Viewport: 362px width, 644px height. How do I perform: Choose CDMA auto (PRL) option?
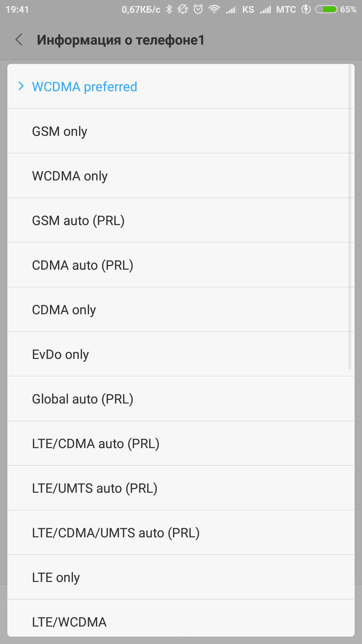[x=83, y=265]
